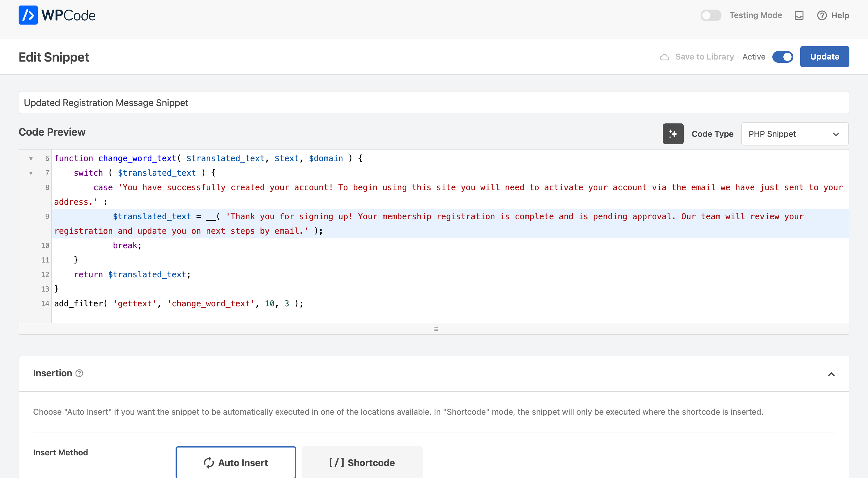Click line number 13 in the gutter

coord(45,289)
